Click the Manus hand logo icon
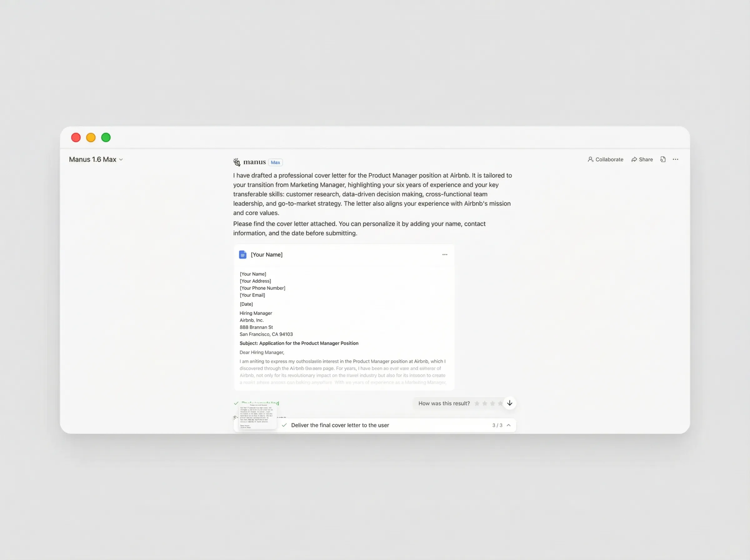Screen dimensions: 750x560 click(237, 162)
